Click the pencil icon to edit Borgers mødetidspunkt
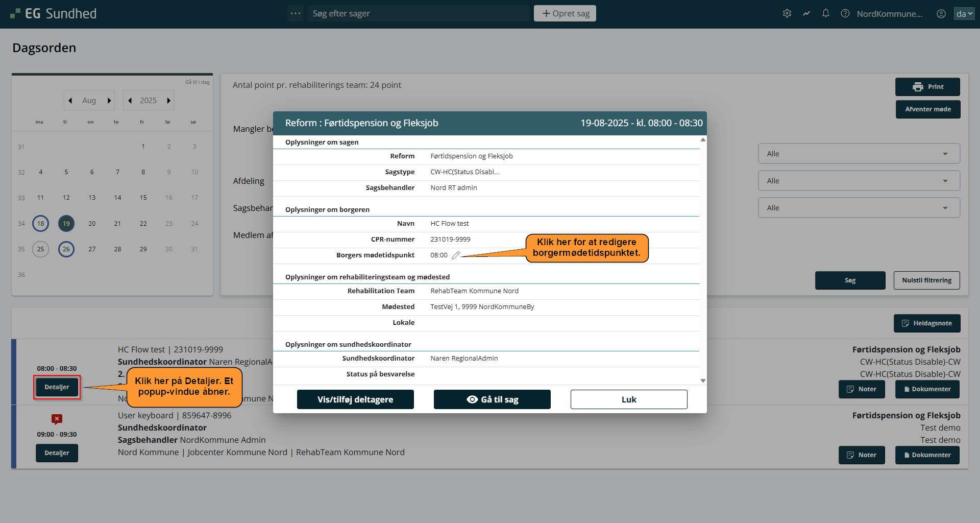This screenshot has width=980, height=523. 456,255
